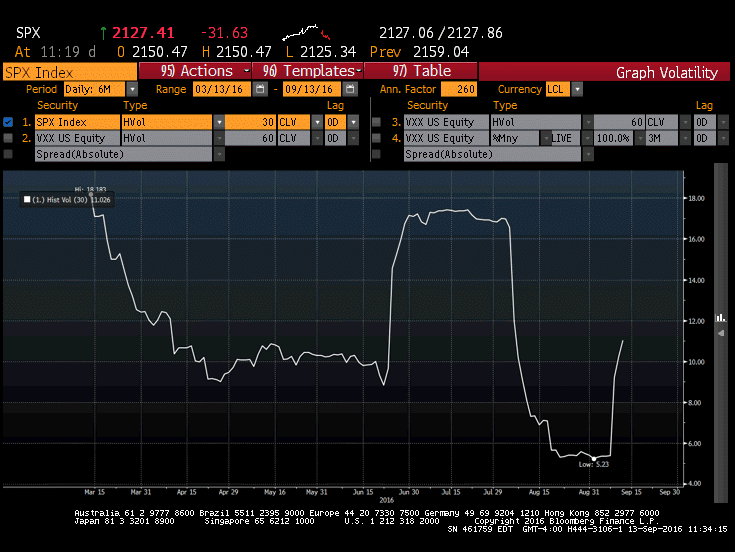The height and width of the screenshot is (552, 735).
Task: Click the bid/ask 2127.06 /2127.86 text
Action: tap(441, 33)
